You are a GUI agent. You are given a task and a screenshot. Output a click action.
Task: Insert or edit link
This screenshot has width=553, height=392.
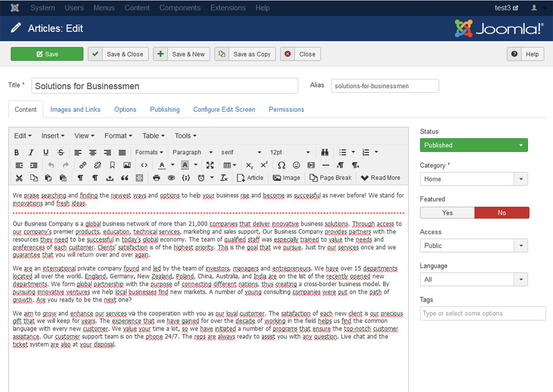[x=83, y=165]
